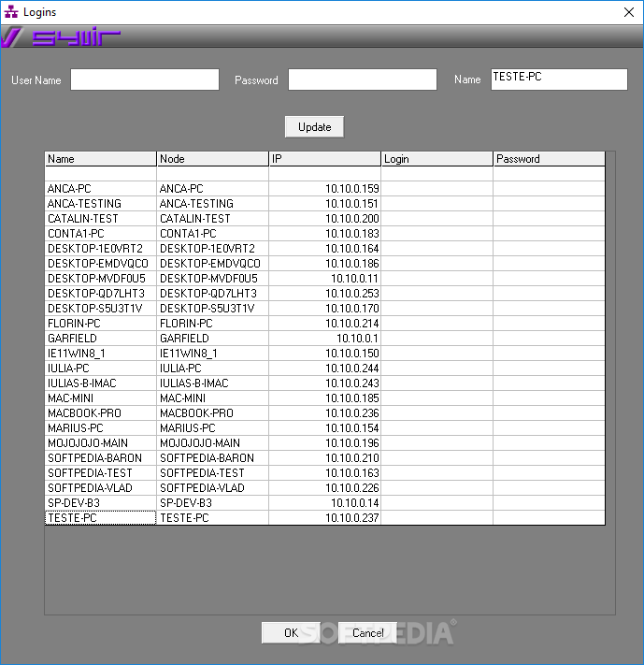Select DESKTOP-QD7LHT3 in Name column

pyautogui.click(x=101, y=294)
